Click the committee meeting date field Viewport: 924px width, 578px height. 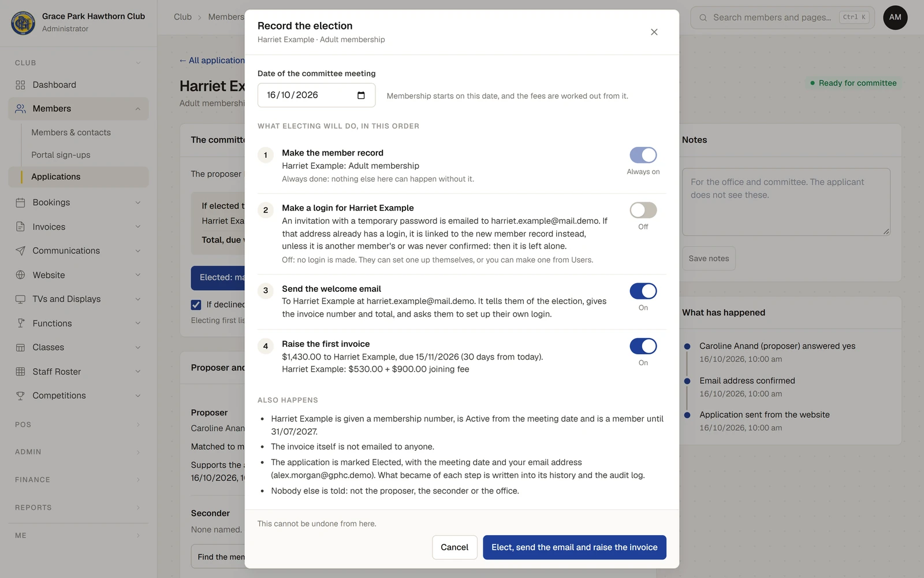coord(316,95)
